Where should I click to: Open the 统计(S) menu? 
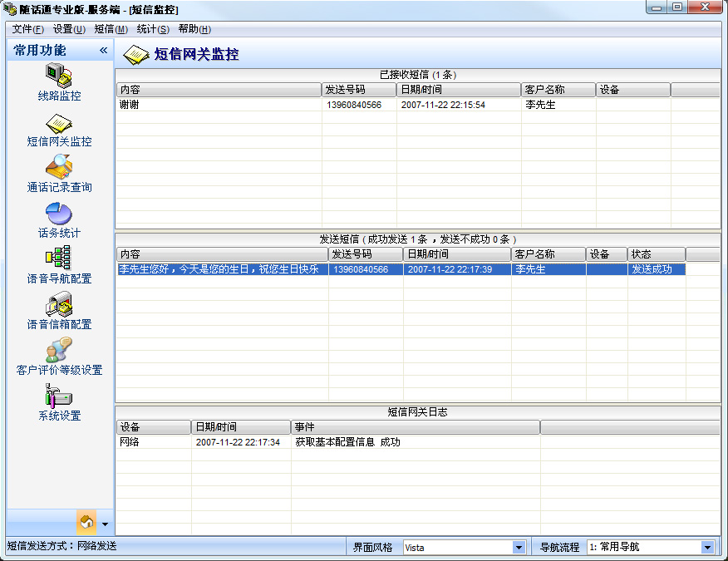click(x=153, y=29)
